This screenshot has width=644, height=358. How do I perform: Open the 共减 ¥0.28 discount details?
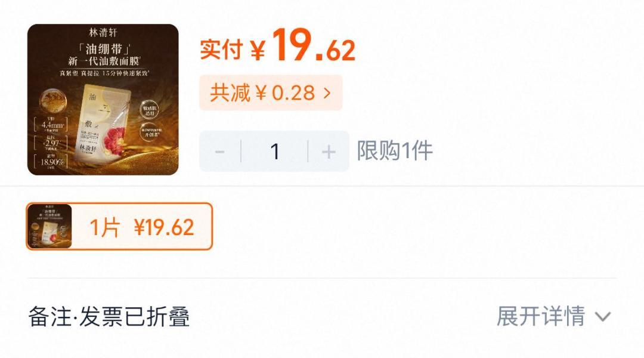click(x=271, y=92)
